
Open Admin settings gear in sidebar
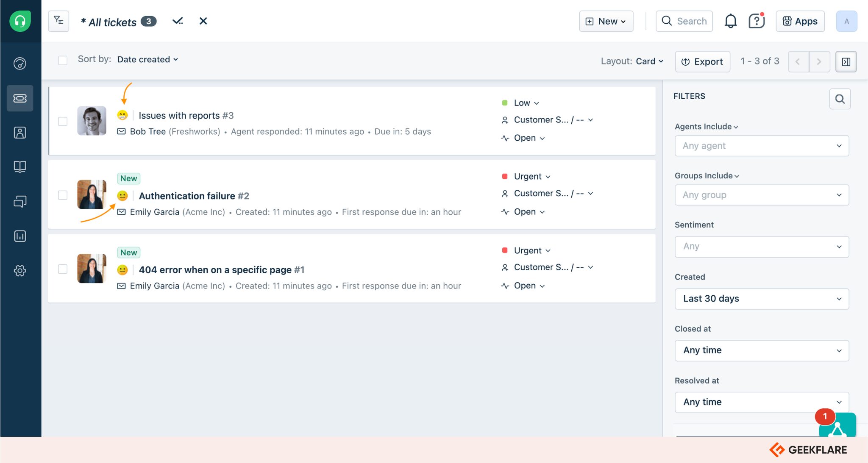click(x=20, y=270)
